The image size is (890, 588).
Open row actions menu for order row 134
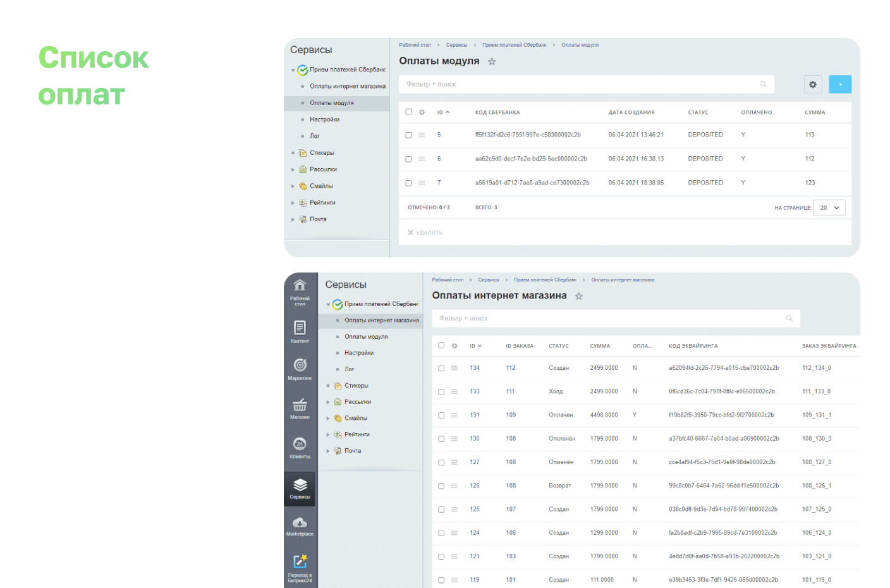click(454, 368)
